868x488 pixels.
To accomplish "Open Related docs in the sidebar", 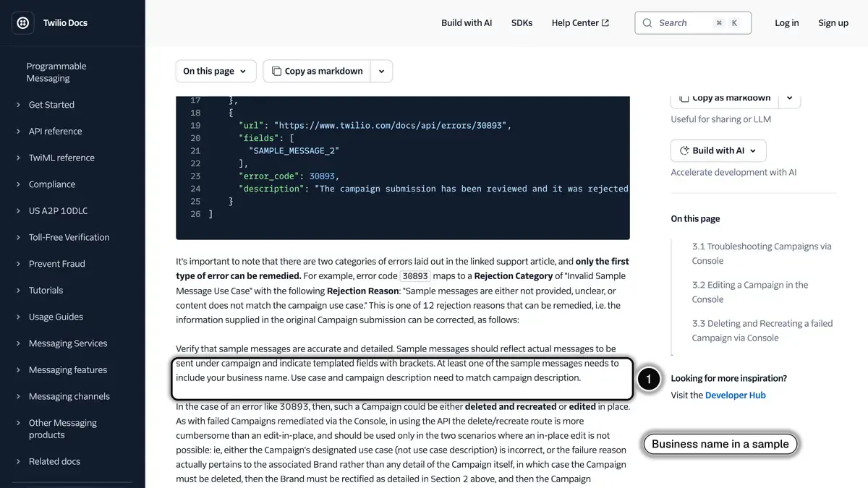I will click(x=54, y=461).
